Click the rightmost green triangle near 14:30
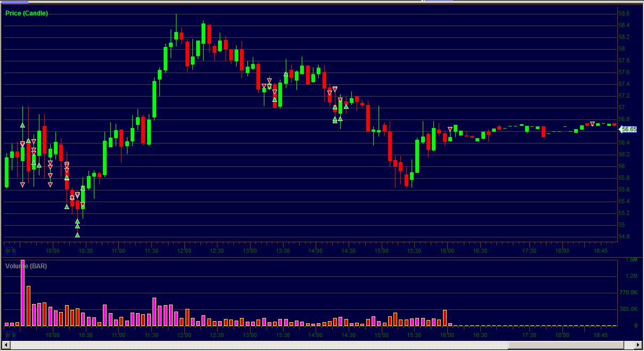Viewport: 644px width, 351px height. pos(346,106)
